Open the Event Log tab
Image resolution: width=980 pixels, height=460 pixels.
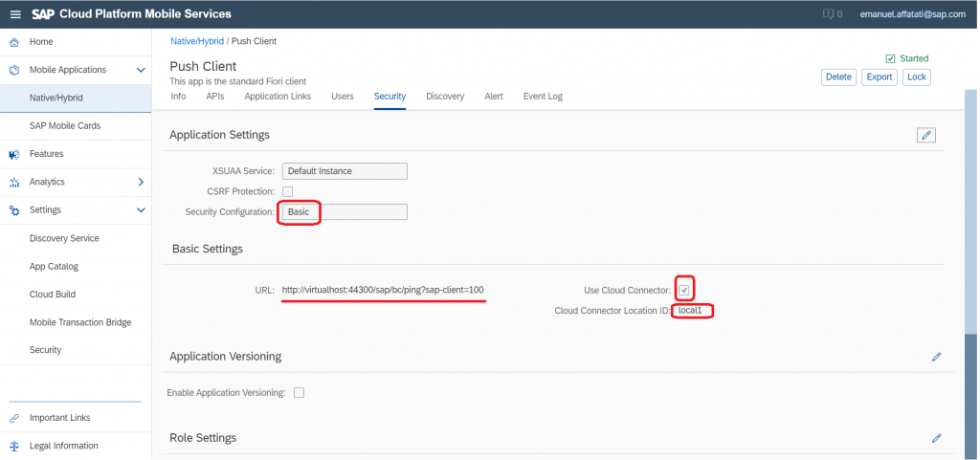click(543, 97)
